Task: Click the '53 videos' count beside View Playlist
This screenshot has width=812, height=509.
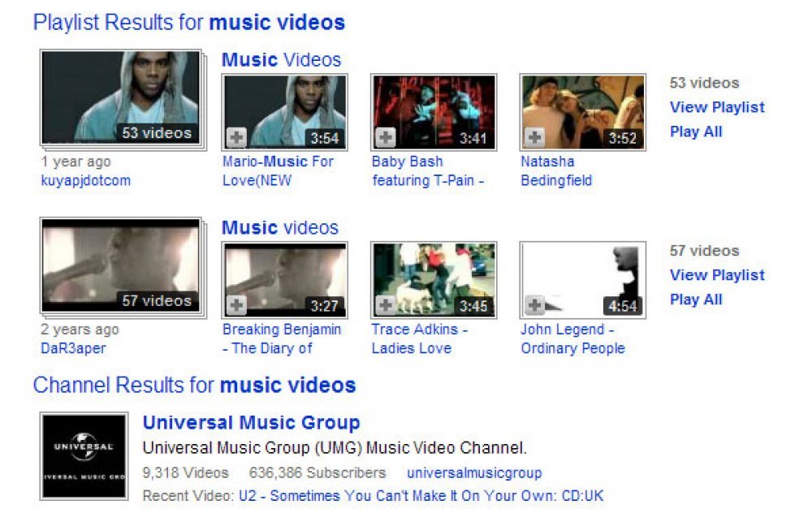Action: point(704,83)
